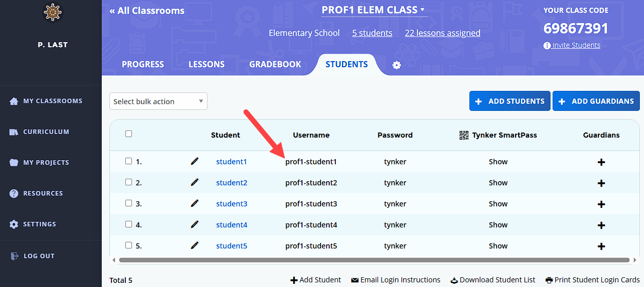Screen dimensions: 644x287
Task: Tick the checkbox for student2 row
Action: (128, 182)
